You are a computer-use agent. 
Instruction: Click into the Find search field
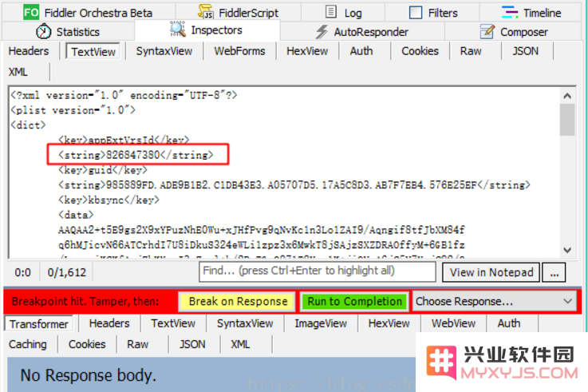(318, 271)
